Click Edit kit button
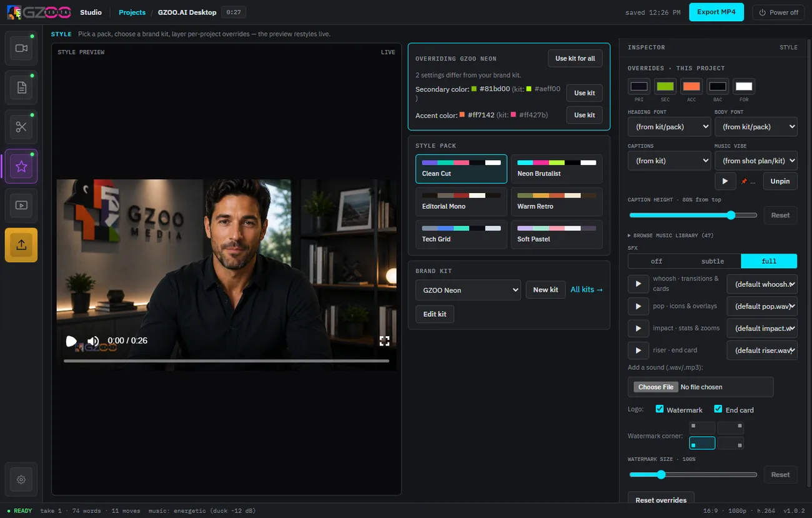This screenshot has width=812, height=518. click(x=435, y=314)
